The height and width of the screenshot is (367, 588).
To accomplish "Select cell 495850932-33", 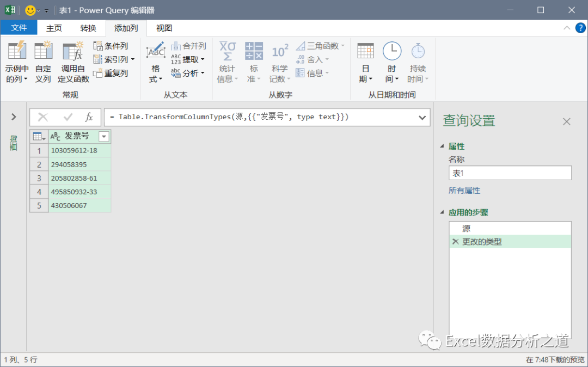I will [x=80, y=192].
